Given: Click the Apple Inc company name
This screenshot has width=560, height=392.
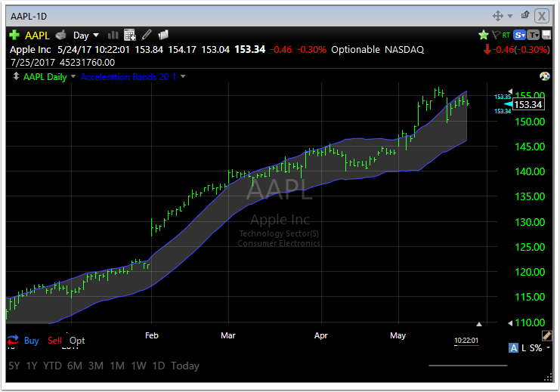Looking at the screenshot, I should click(30, 50).
